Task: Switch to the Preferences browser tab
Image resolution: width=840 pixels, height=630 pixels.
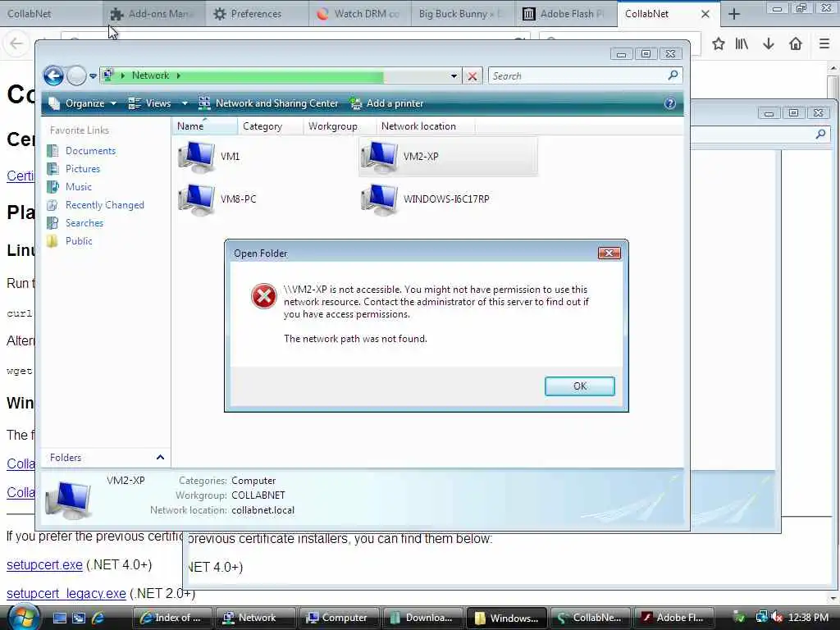Action: click(x=257, y=13)
